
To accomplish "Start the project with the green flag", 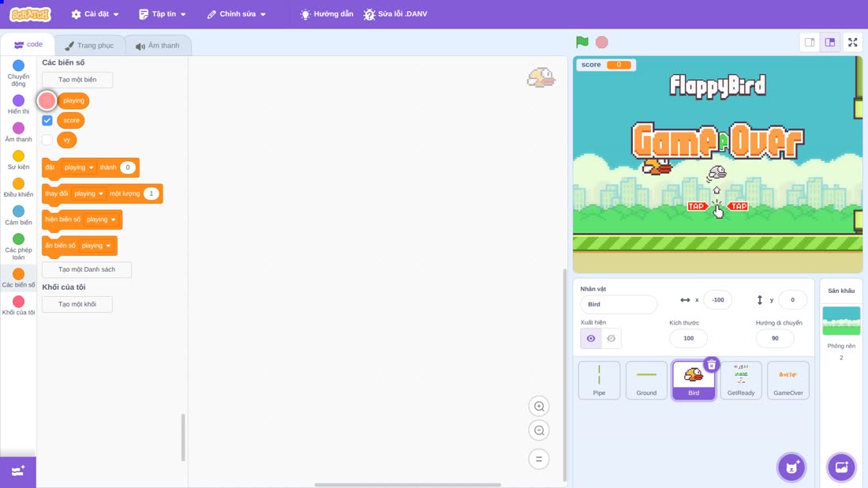I will coord(582,42).
